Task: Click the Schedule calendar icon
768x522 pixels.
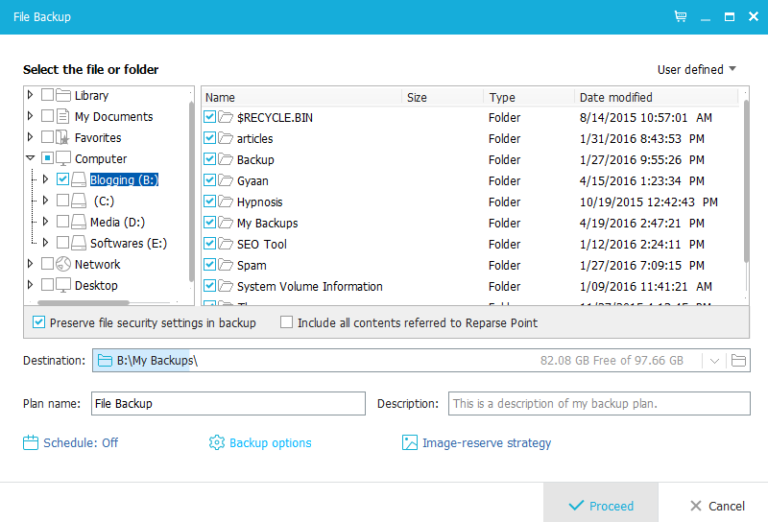Action: click(31, 442)
